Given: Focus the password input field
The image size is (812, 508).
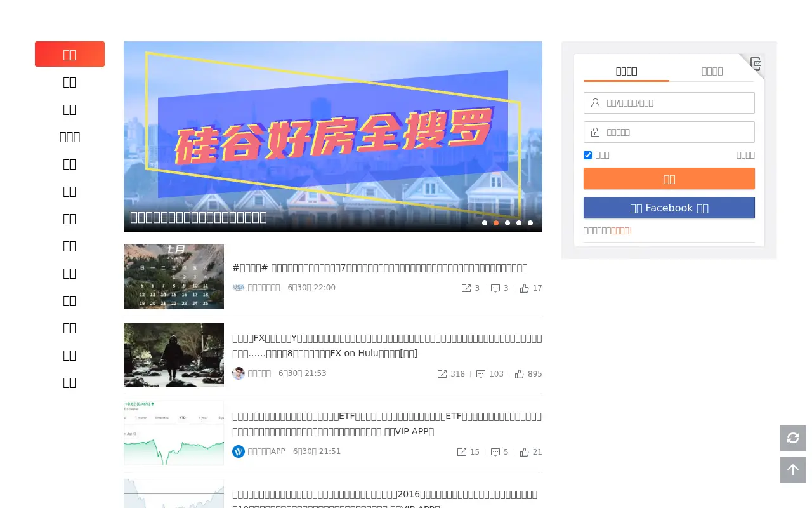Looking at the screenshot, I should 669,132.
